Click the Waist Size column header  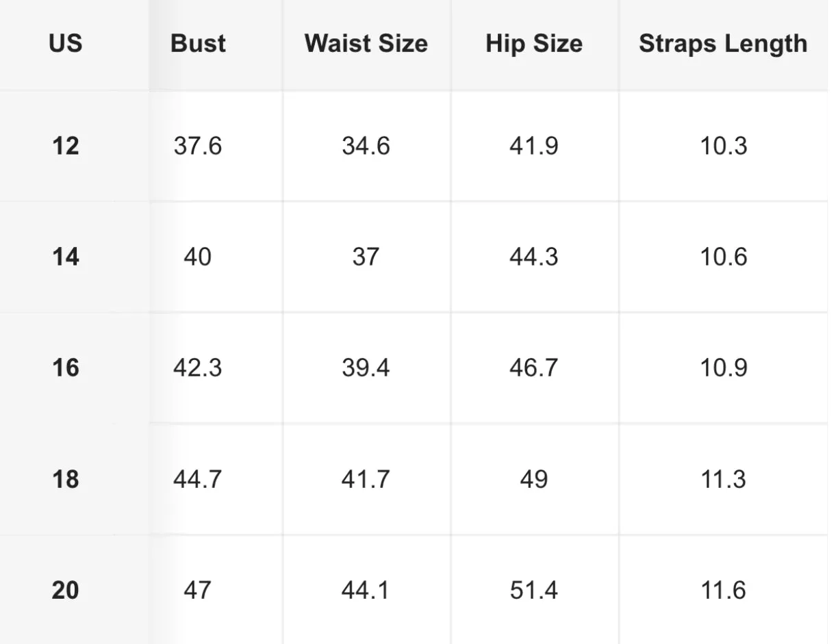[x=366, y=44]
